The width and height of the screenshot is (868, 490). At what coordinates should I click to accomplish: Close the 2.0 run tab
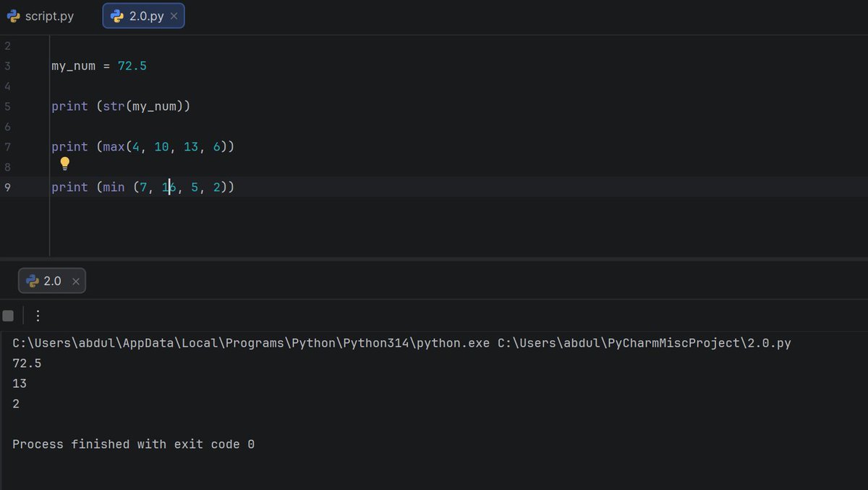pos(76,282)
